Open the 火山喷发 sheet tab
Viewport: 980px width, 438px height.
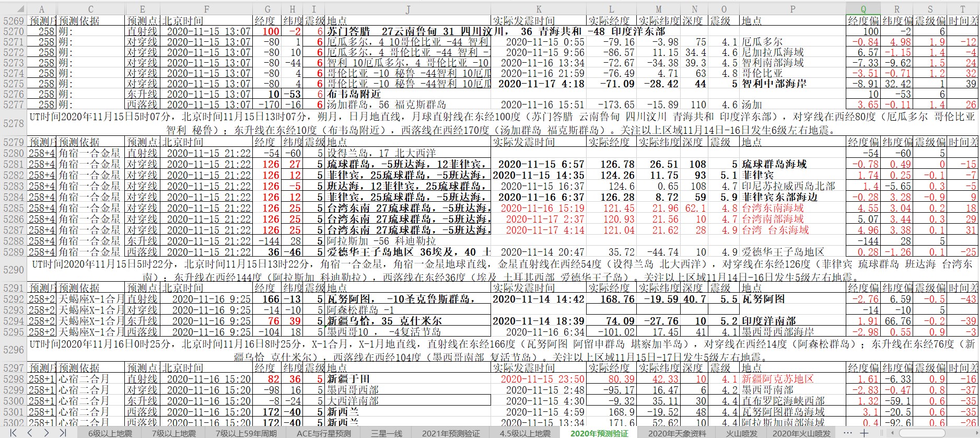coord(741,433)
